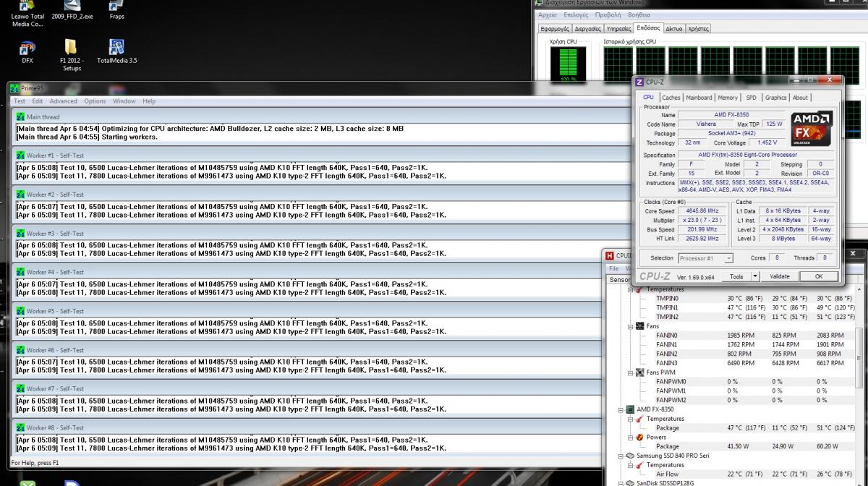The width and height of the screenshot is (868, 486).
Task: Click the fan icon beside Fans PWM
Action: pyautogui.click(x=639, y=372)
